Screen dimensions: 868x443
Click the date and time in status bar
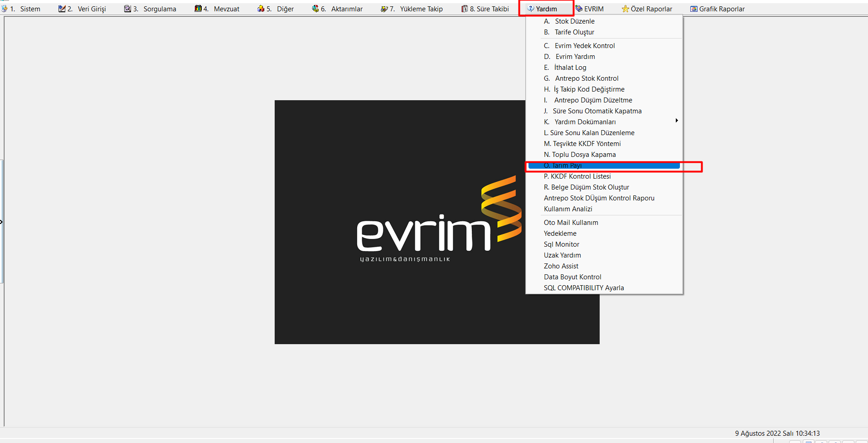coord(777,433)
